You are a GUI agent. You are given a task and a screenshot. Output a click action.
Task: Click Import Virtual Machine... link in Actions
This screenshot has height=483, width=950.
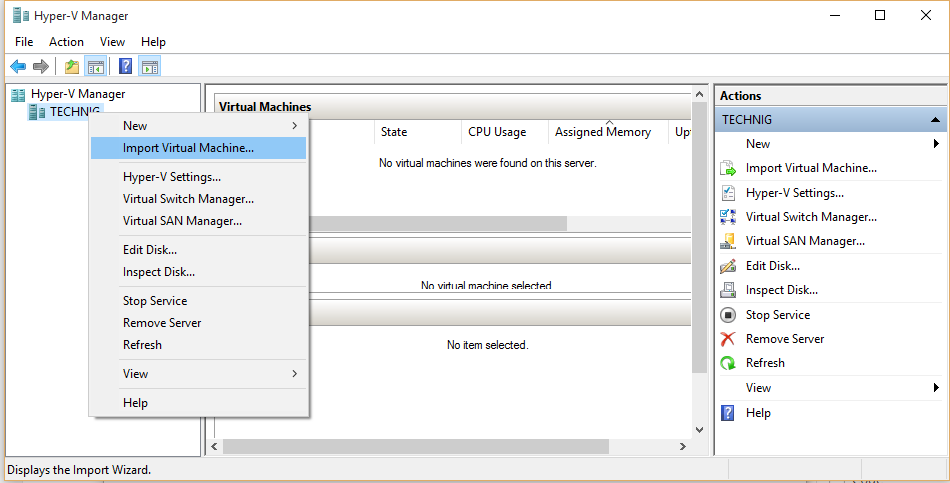[x=811, y=168]
